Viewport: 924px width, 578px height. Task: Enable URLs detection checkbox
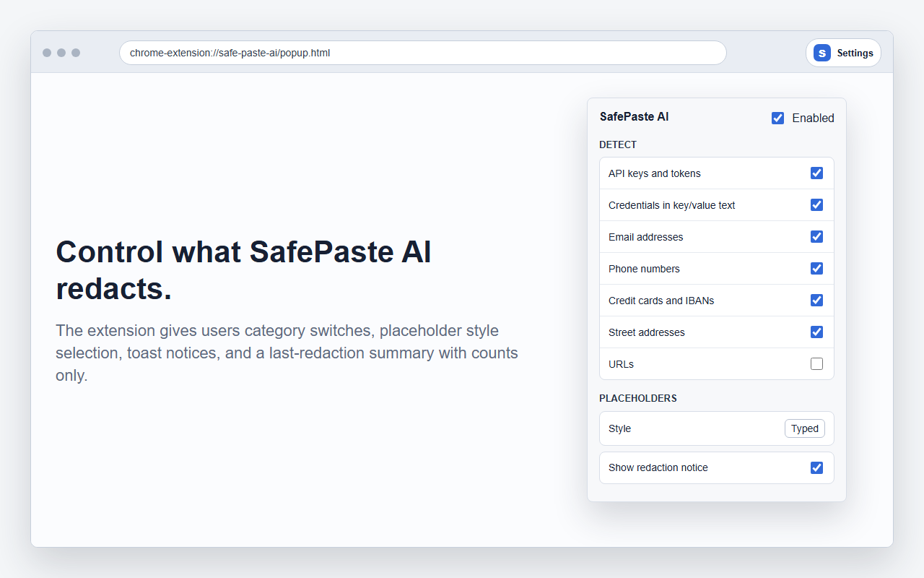[x=816, y=363]
